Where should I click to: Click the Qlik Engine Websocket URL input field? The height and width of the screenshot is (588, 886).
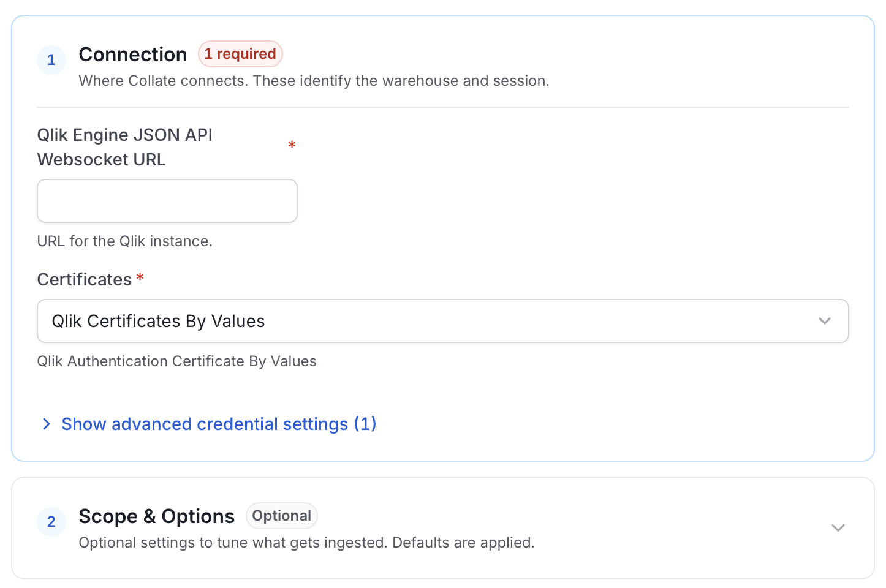pyautogui.click(x=167, y=201)
